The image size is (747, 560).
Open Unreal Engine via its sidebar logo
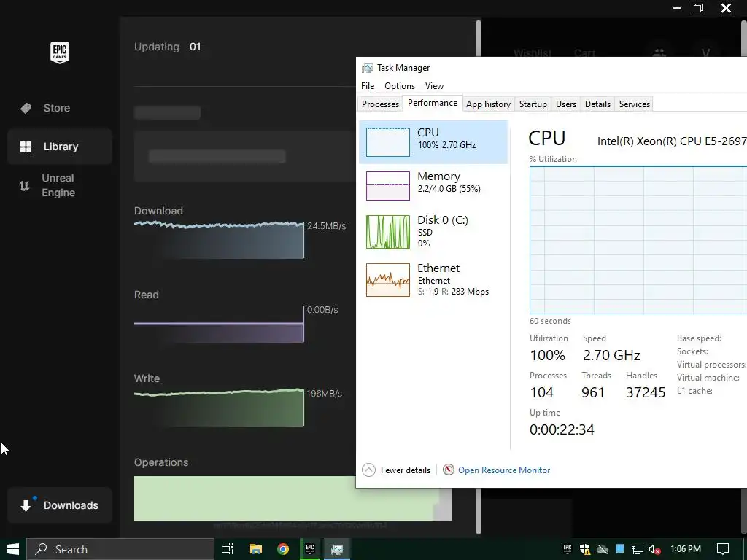(24, 185)
